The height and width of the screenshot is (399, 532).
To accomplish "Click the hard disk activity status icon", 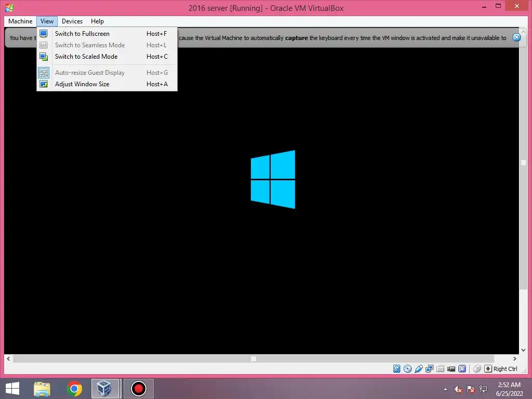I will click(396, 368).
